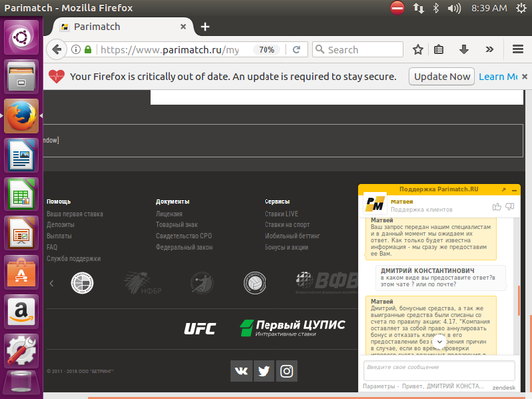The image size is (532, 399).
Task: Open chat Параметры options link
Action: (x=379, y=386)
